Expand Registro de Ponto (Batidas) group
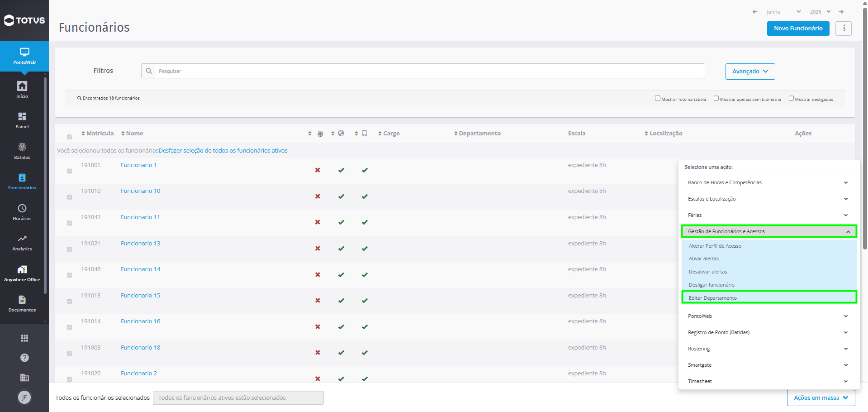 tap(768, 332)
